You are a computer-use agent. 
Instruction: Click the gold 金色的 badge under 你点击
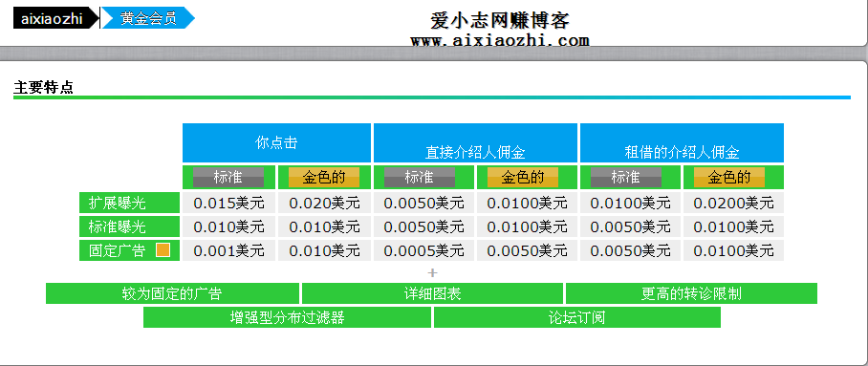point(324,177)
